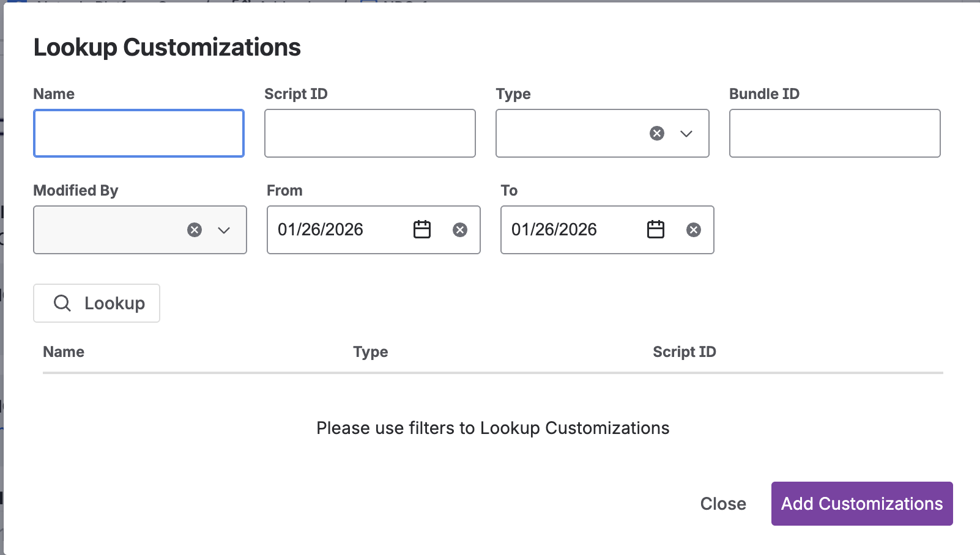The height and width of the screenshot is (555, 980).
Task: Open the calendar picker for the From date
Action: pos(421,230)
